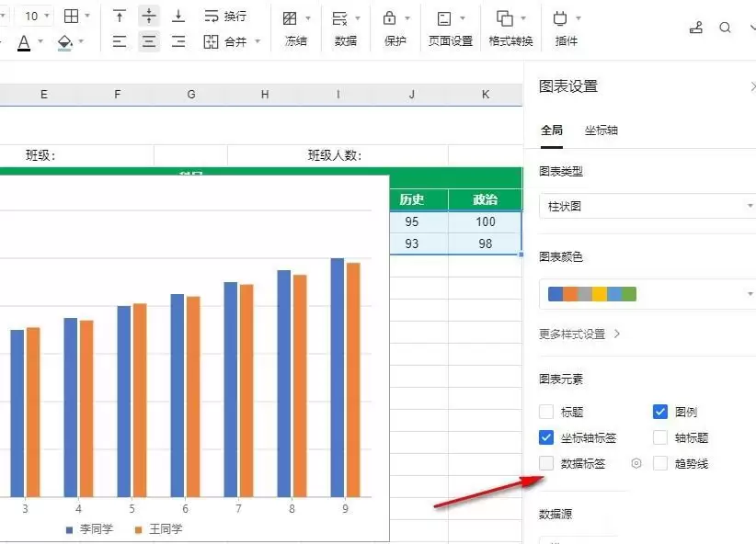
Task: Select the 全局 tab
Action: click(552, 130)
